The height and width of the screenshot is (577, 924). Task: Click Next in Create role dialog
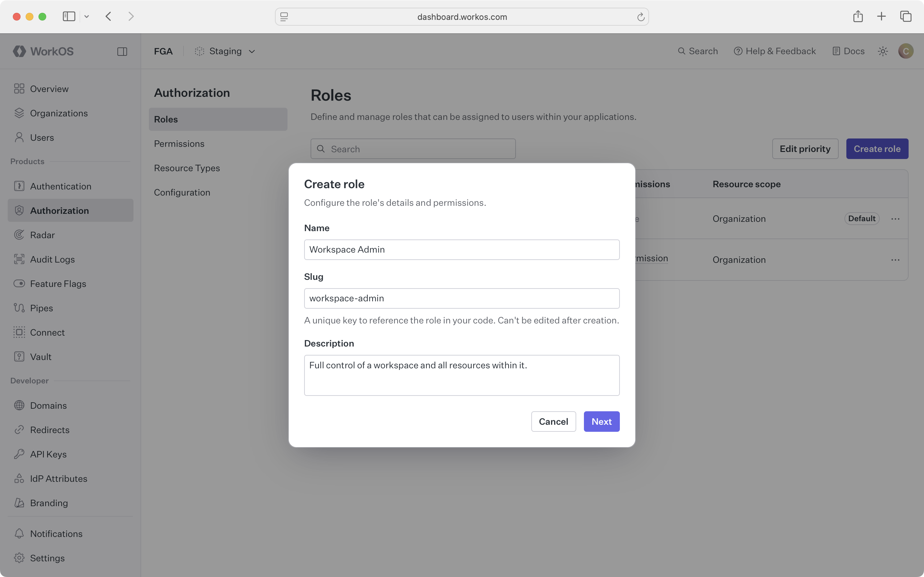[x=601, y=421]
